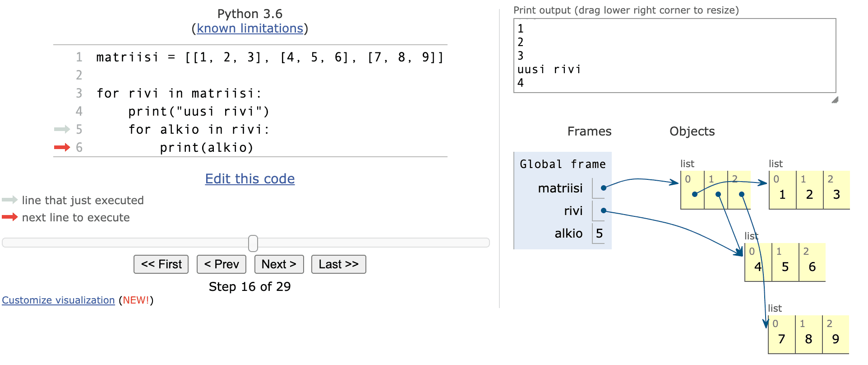This screenshot has height=365, width=868.
Task: Click the print output resize handle
Action: (x=835, y=100)
